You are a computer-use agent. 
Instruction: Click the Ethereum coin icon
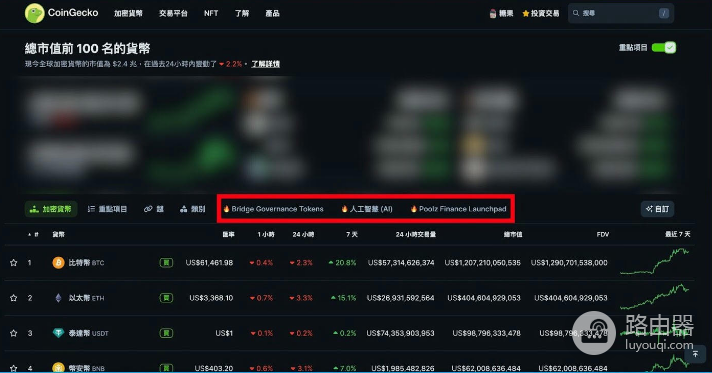coord(58,298)
